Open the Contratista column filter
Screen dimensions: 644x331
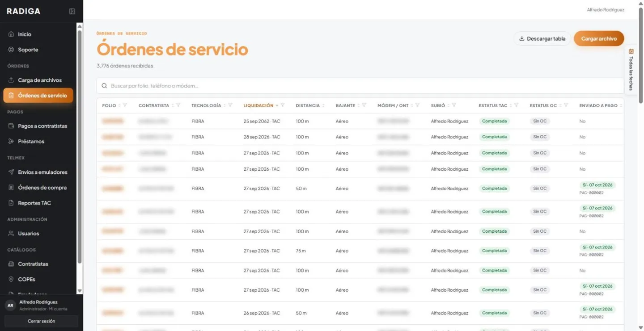[x=178, y=105]
